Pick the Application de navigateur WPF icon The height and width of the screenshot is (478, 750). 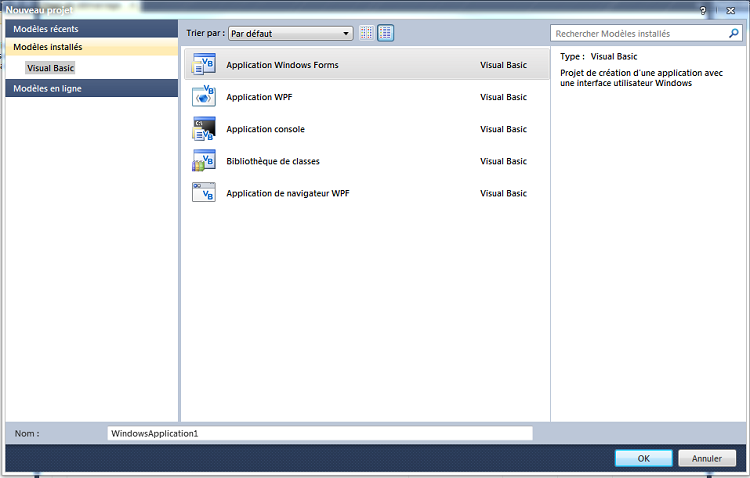pyautogui.click(x=204, y=193)
